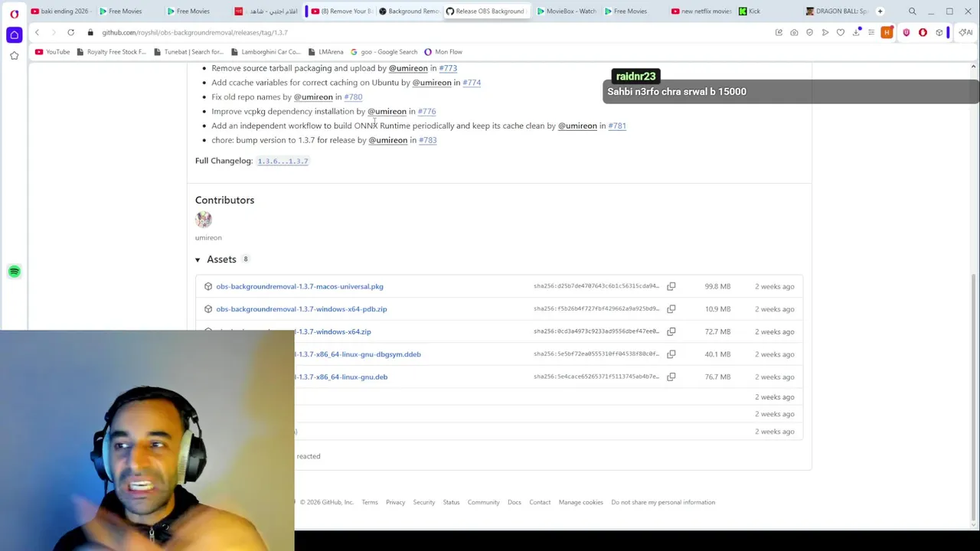Viewport: 980px width, 551px height.
Task: Open the footer Docs link
Action: 514,503
